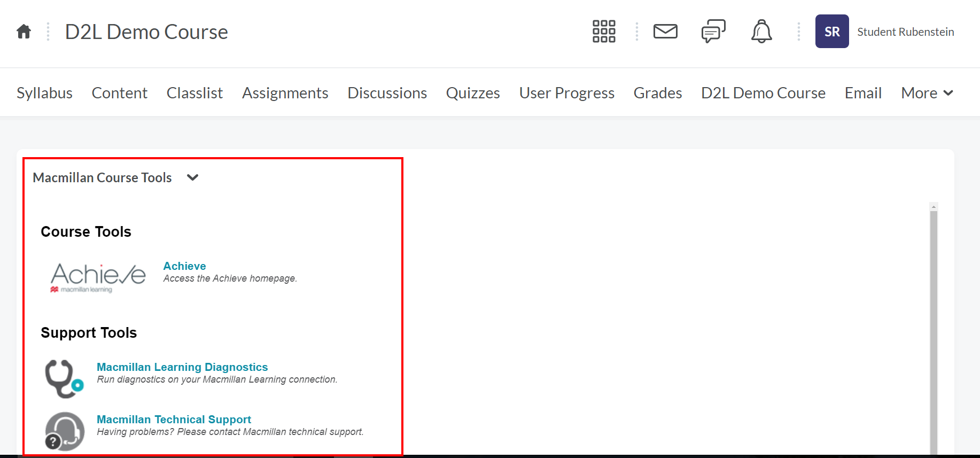Open Macmillan Technical Support link

pos(174,420)
